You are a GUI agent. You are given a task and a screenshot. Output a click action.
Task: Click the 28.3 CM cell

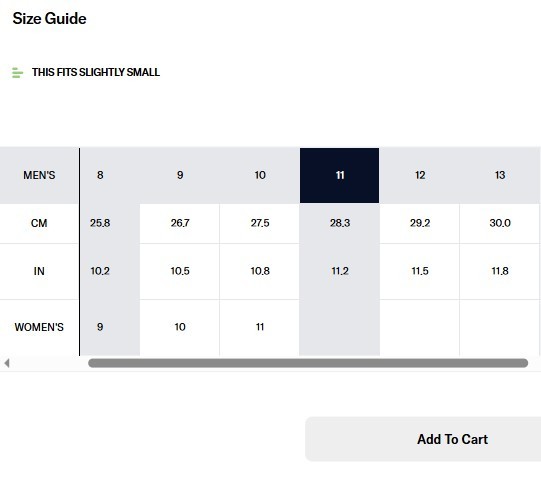tap(340, 223)
